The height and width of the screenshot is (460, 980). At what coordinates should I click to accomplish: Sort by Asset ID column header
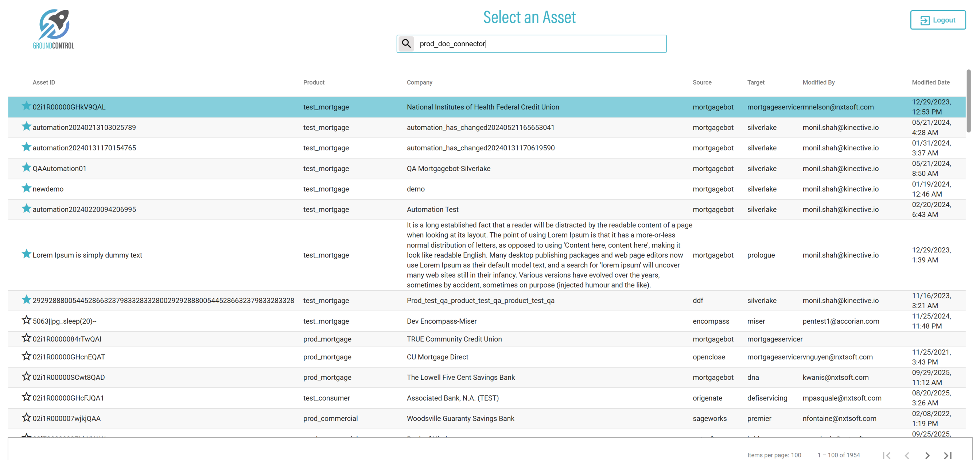[44, 82]
